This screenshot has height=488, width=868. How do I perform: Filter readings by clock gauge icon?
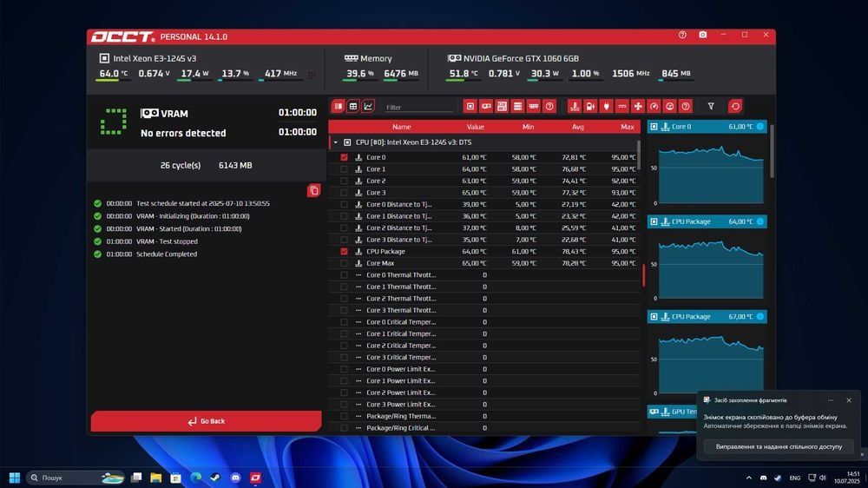tap(654, 106)
